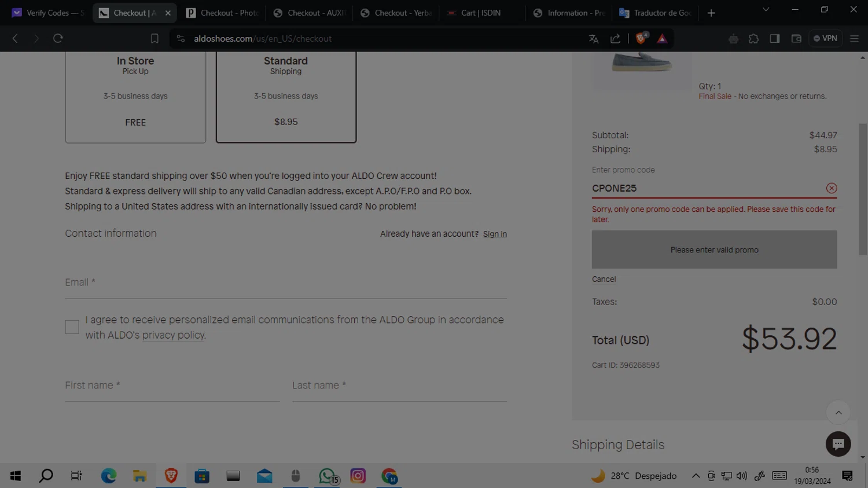Switch to Information - Pre tab
Image resolution: width=868 pixels, height=488 pixels.
coord(570,13)
